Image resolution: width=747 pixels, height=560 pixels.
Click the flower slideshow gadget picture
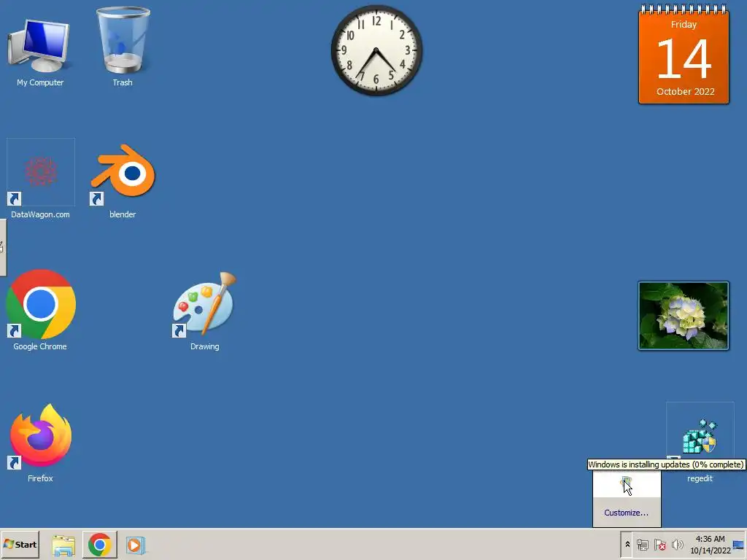tap(684, 316)
